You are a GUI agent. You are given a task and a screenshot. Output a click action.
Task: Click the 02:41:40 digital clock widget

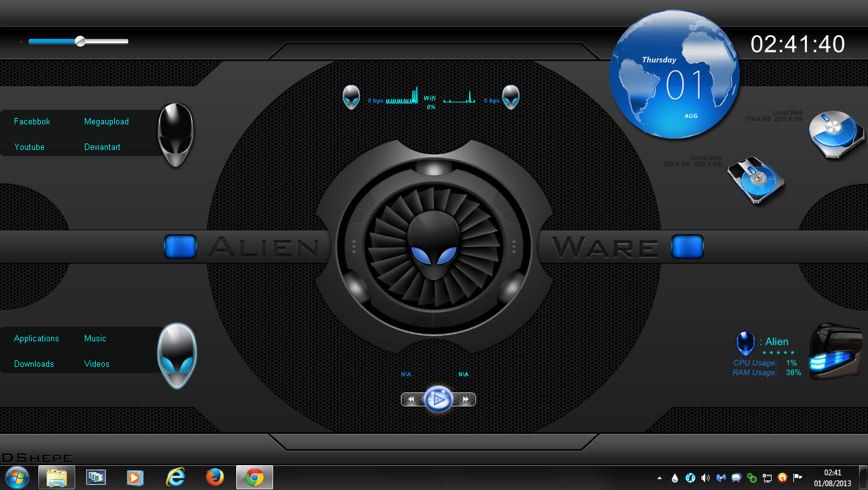tap(798, 44)
